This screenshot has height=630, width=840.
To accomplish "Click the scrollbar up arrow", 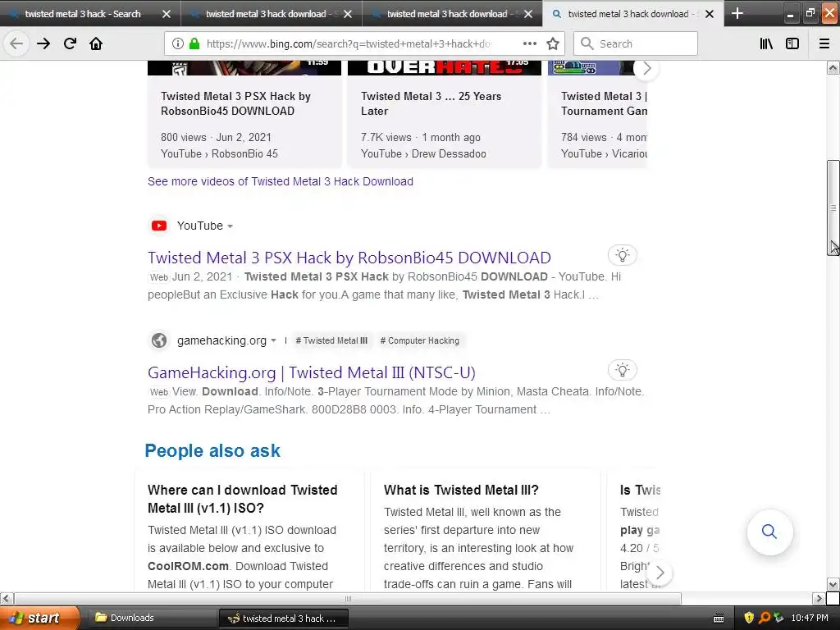I will coord(833,67).
